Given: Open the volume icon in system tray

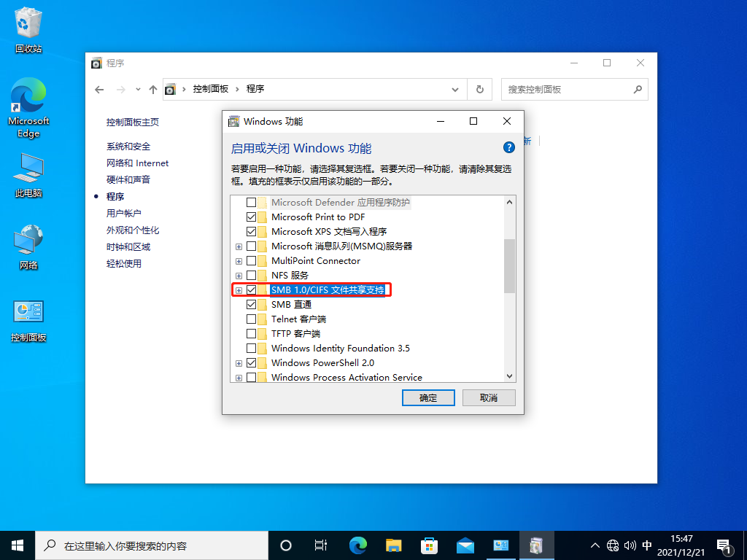Looking at the screenshot, I should tap(630, 545).
